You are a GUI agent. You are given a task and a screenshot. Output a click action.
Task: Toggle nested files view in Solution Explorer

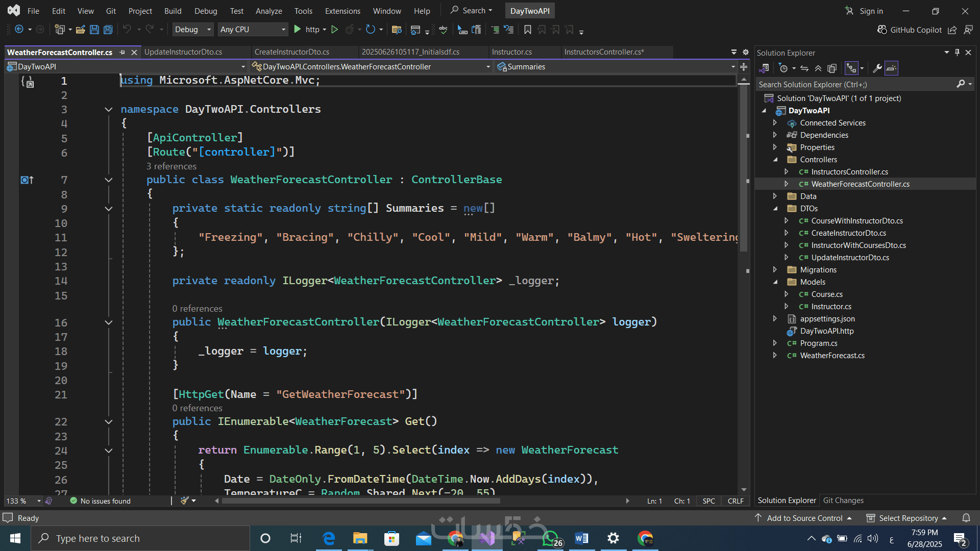tap(851, 68)
